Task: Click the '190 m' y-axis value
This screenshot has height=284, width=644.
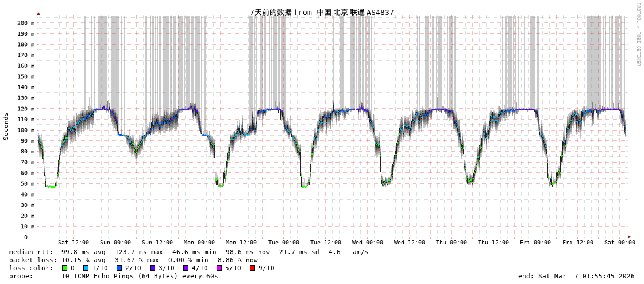Action: coord(26,34)
